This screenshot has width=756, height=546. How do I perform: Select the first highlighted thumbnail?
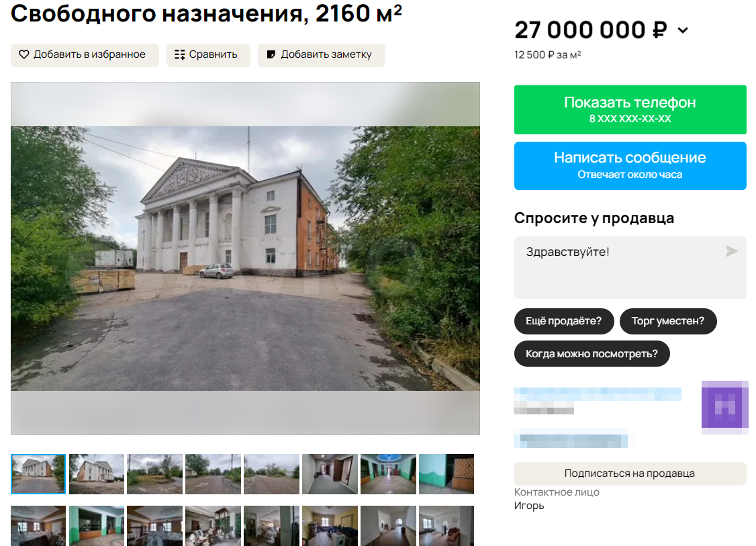(38, 474)
